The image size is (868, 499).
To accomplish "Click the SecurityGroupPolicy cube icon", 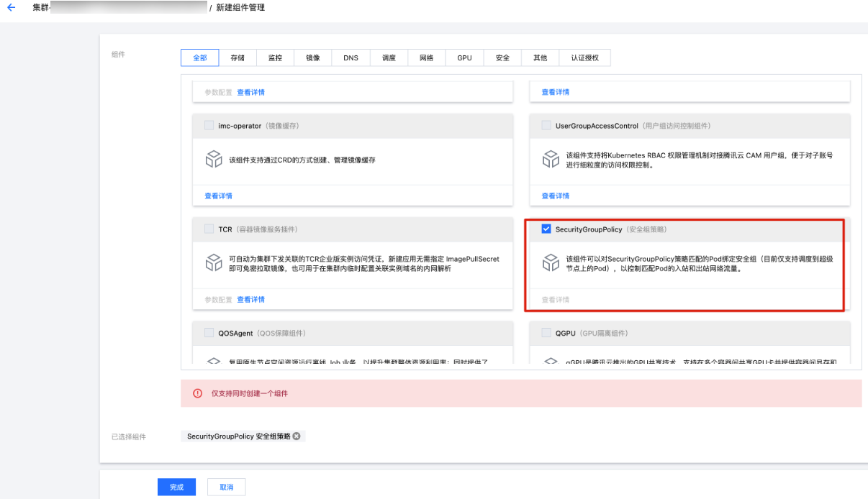I will (x=551, y=263).
